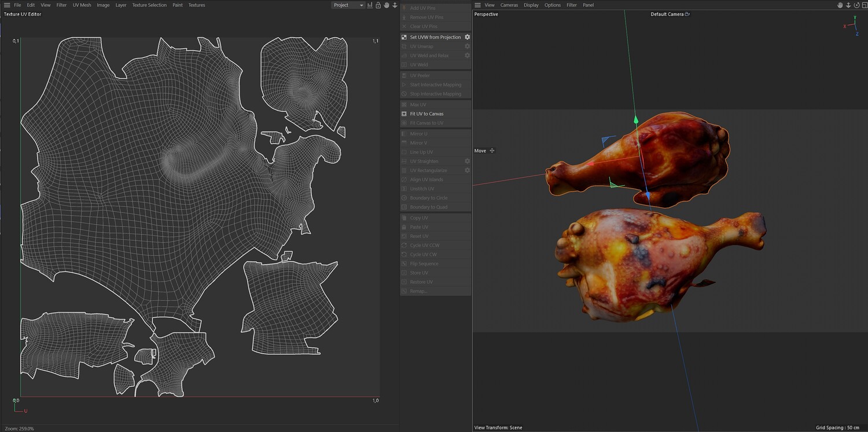Click Set UVW from Projection

click(435, 37)
